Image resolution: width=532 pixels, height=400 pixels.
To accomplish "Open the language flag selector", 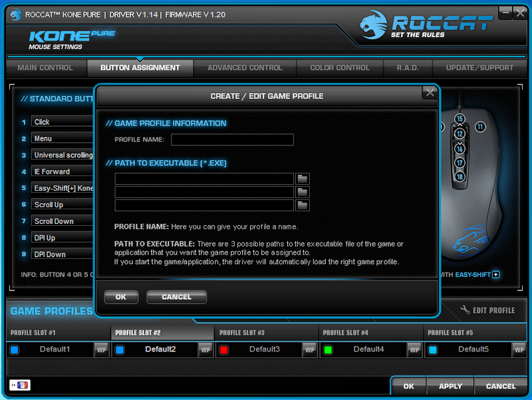I will (20, 385).
